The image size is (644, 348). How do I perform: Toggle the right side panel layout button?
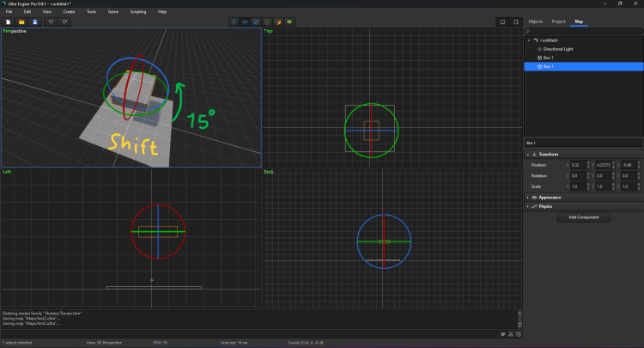coord(515,21)
